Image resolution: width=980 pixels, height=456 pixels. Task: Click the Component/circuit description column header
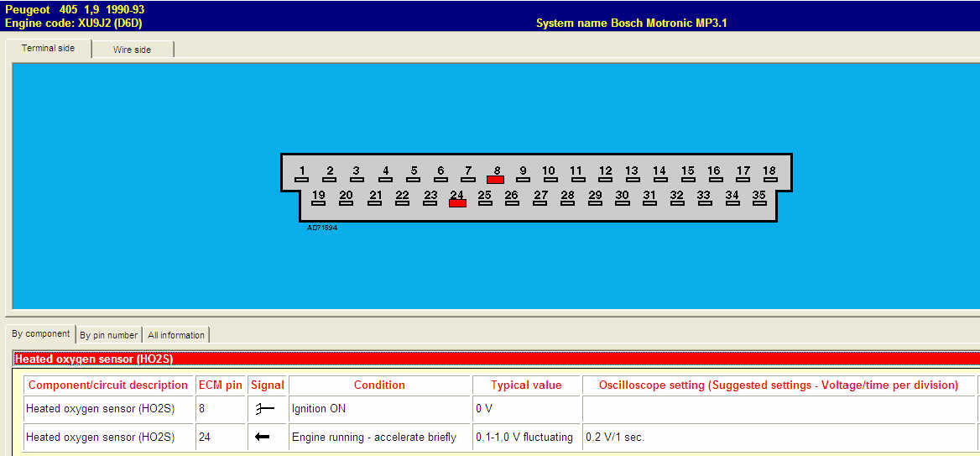tap(108, 385)
